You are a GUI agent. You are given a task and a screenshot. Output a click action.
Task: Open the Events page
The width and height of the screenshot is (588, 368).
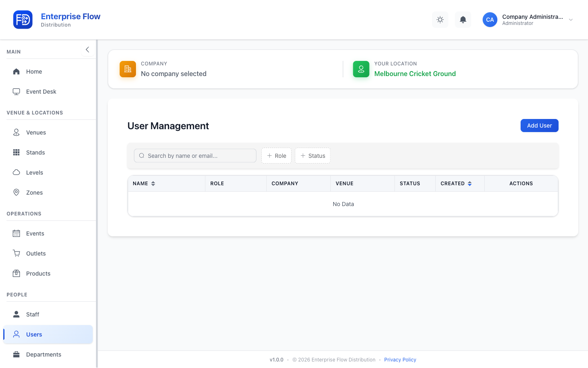tap(48, 233)
